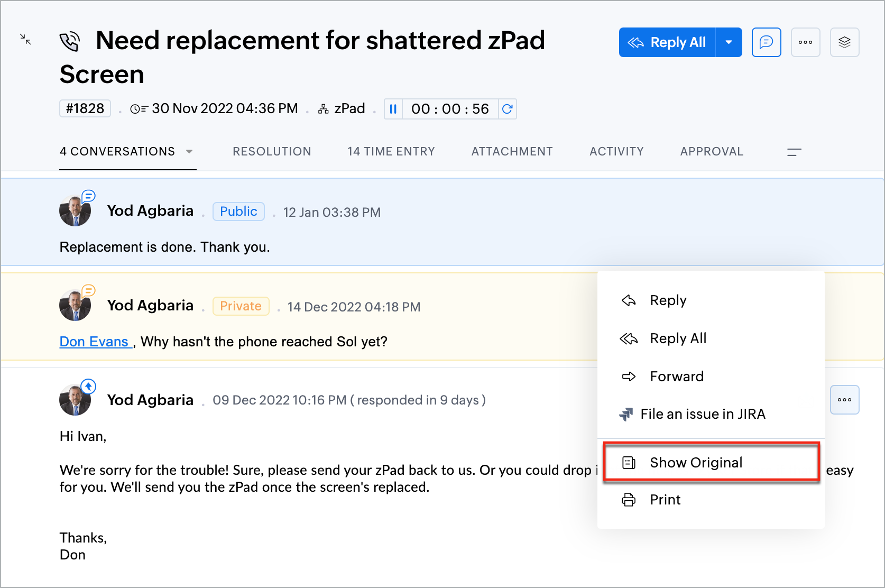Collapse the ticket detail view
Image resolution: width=885 pixels, height=588 pixels.
(x=25, y=39)
